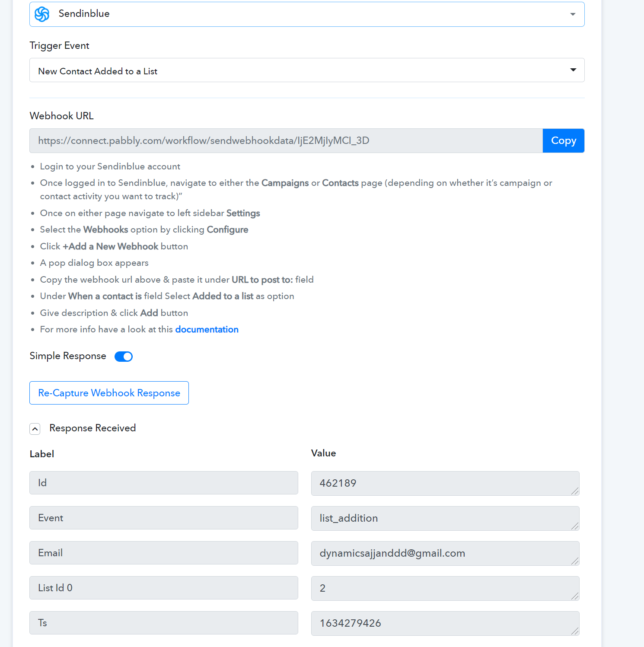Click the resize handle of the email value field

tap(575, 561)
